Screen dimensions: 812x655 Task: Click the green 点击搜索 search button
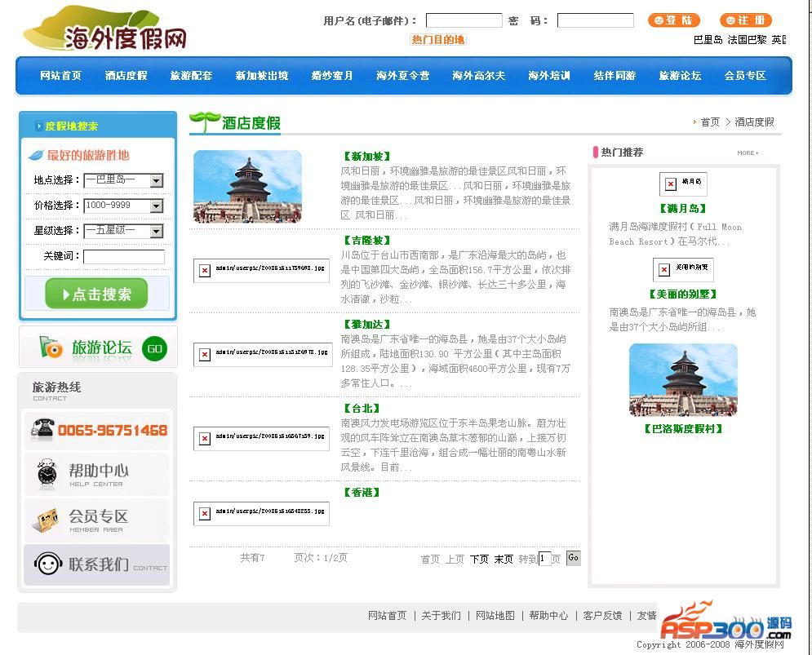(96, 294)
